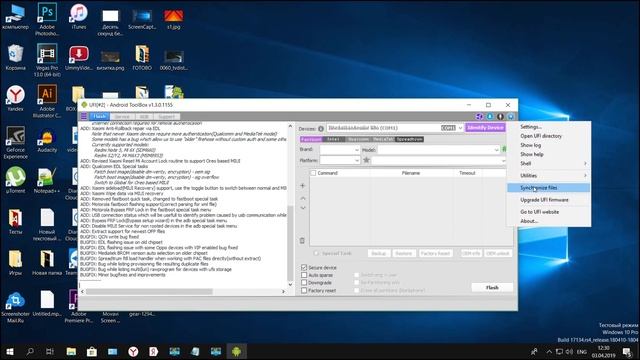Choose Open UFI directory menu entry

click(549, 136)
